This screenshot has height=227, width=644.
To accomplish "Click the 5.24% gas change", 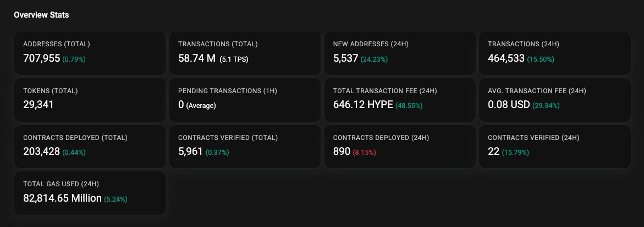I will [x=115, y=199].
